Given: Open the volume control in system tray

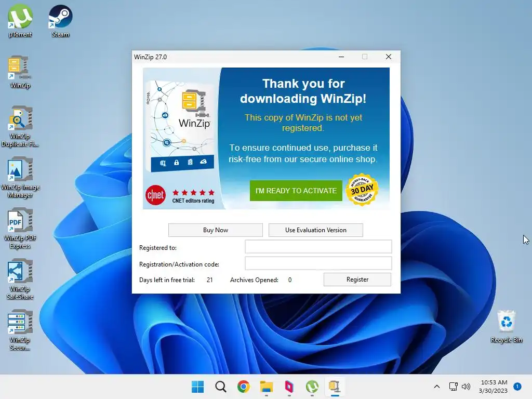Looking at the screenshot, I should pos(466,387).
